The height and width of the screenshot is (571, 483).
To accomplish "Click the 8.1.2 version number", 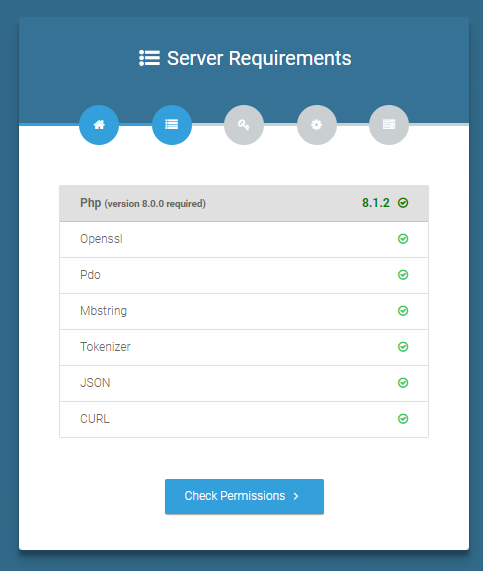I will pos(376,203).
